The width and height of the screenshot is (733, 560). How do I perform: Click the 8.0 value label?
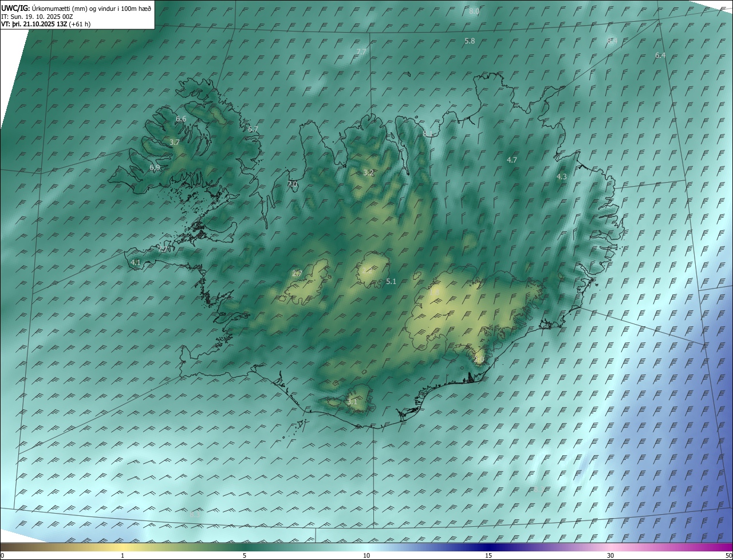click(x=474, y=11)
